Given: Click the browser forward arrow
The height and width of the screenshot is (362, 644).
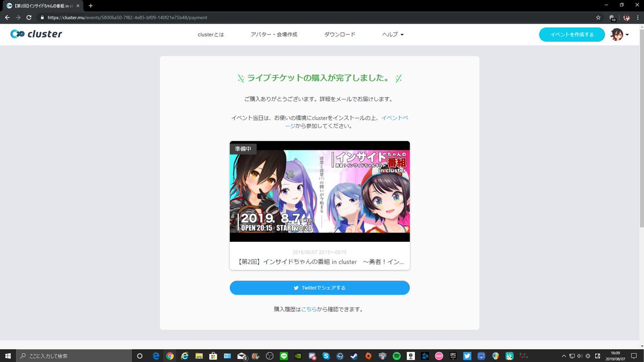Looking at the screenshot, I should click(x=19, y=17).
